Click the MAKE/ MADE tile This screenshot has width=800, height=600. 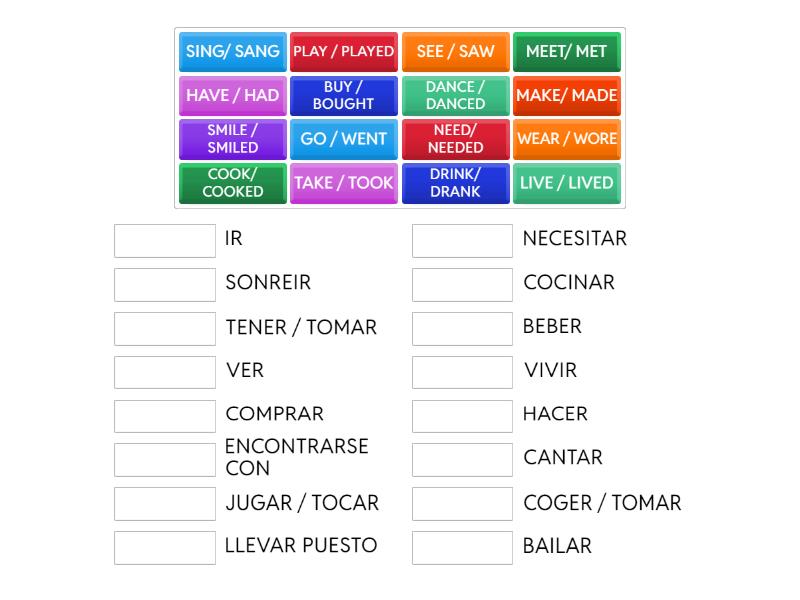click(x=567, y=96)
